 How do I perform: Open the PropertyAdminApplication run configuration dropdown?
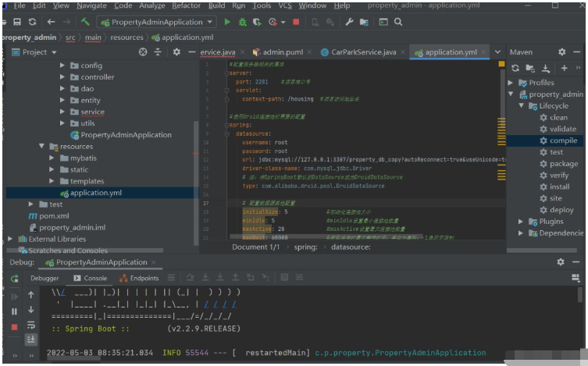pos(157,22)
